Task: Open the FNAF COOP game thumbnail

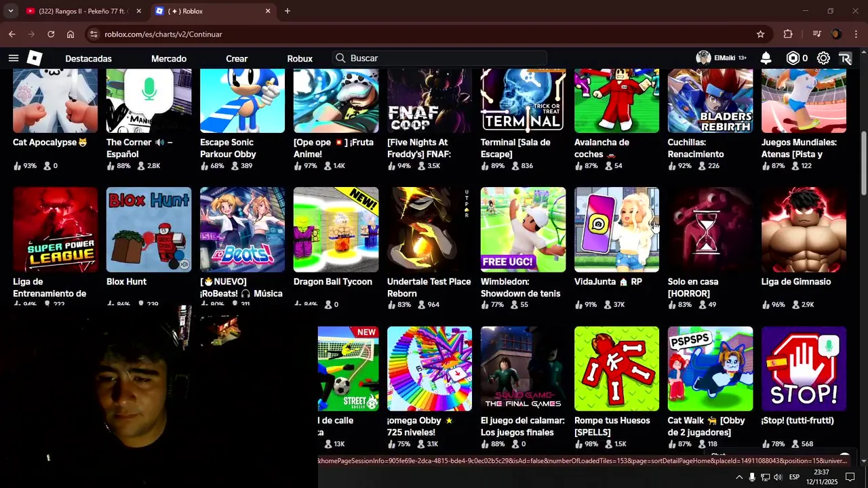Action: pyautogui.click(x=430, y=100)
